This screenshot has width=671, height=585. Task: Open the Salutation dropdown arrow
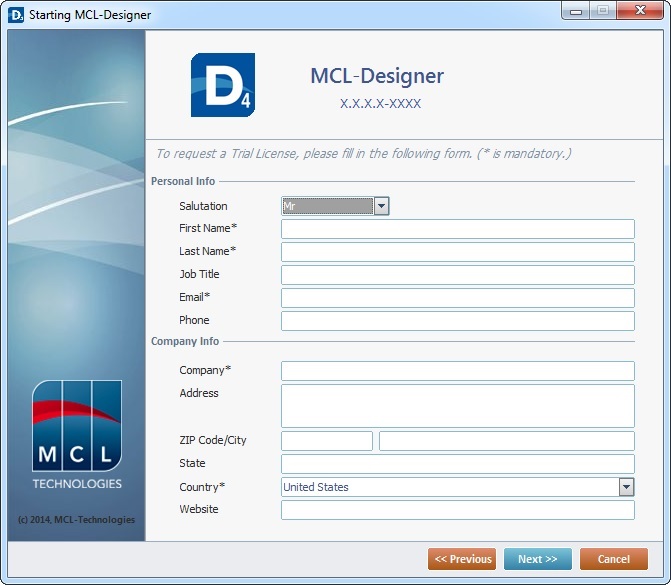(381, 206)
